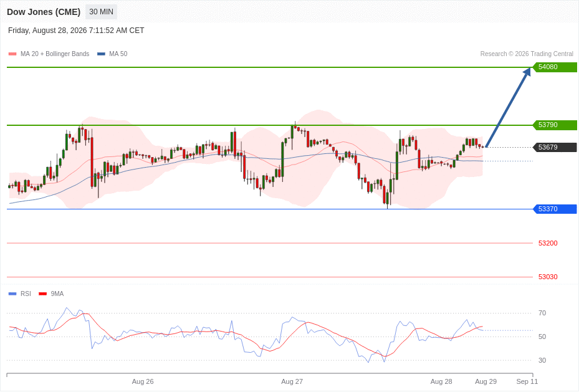The width and height of the screenshot is (579, 392).
Task: Click the 30 MIN timeframe badge
Action: (101, 12)
